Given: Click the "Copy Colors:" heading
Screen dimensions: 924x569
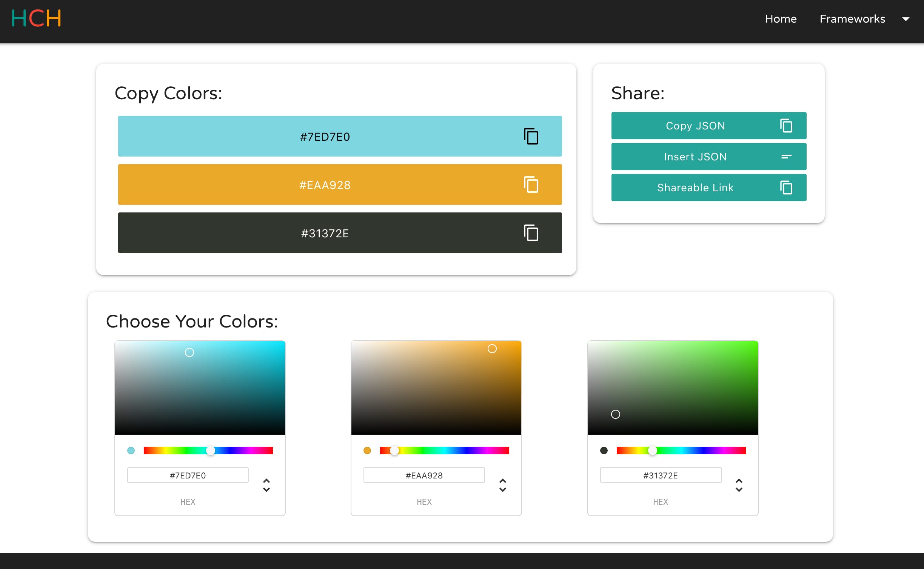Looking at the screenshot, I should 168,93.
